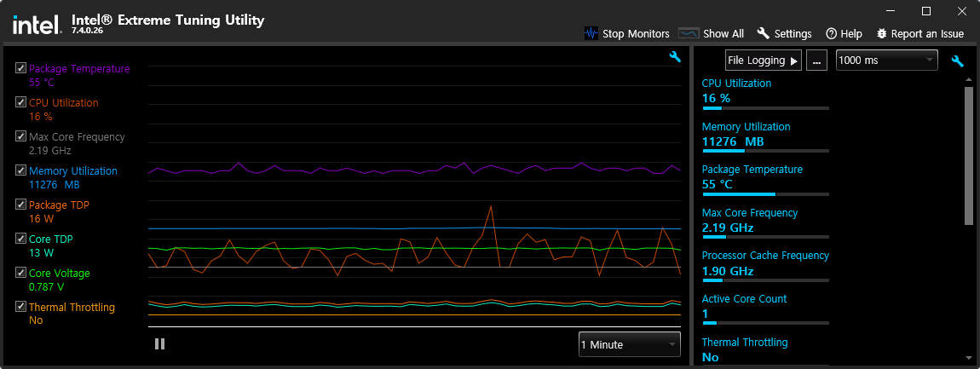Click the Core Voltage legend label
Viewport: 980px width, 369px height.
(60, 273)
